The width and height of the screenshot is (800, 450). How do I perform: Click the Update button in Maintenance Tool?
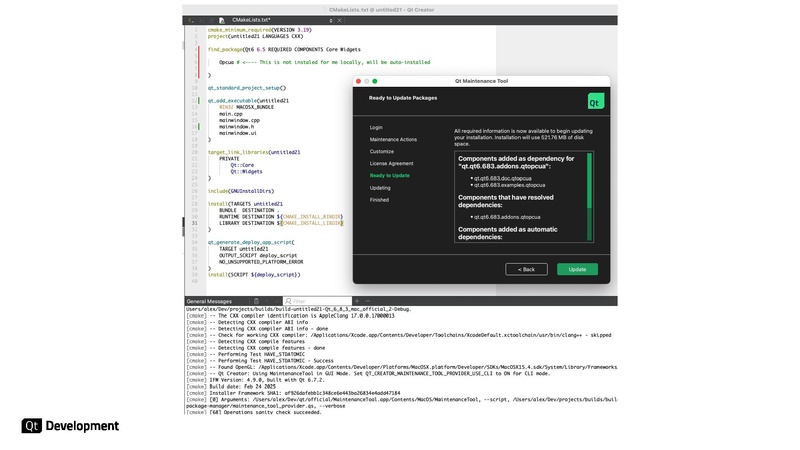(577, 269)
